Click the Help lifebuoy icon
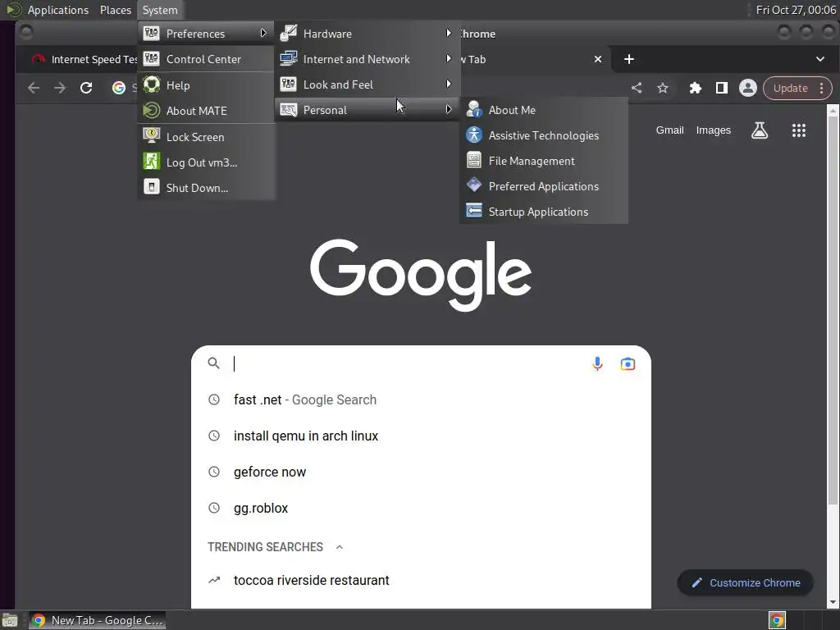 point(152,84)
